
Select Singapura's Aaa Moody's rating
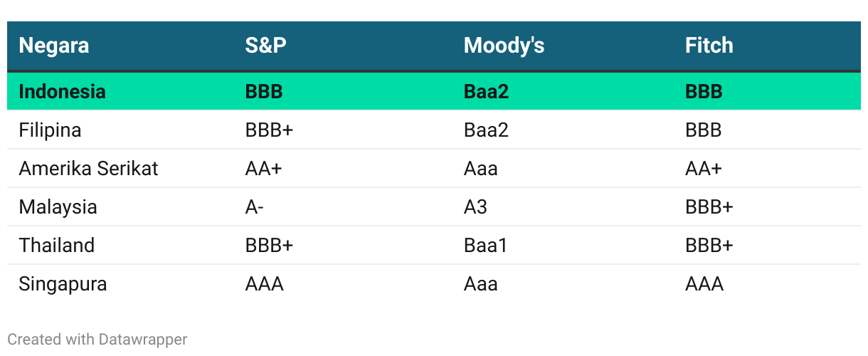pyautogui.click(x=480, y=284)
